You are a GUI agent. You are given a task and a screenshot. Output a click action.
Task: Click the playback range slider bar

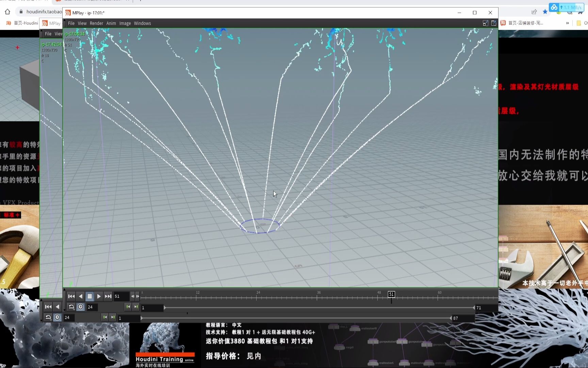(x=319, y=307)
